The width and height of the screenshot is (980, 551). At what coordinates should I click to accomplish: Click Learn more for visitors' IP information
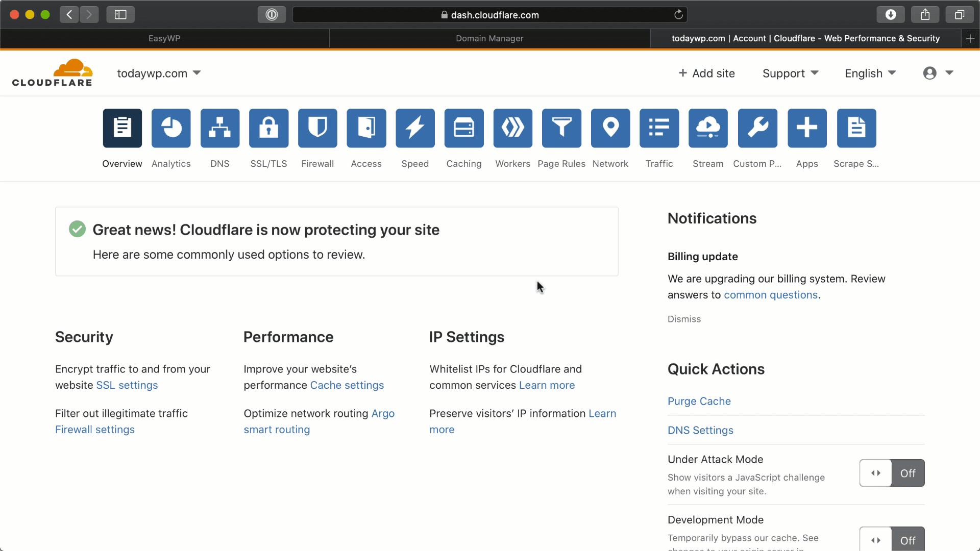click(x=523, y=421)
